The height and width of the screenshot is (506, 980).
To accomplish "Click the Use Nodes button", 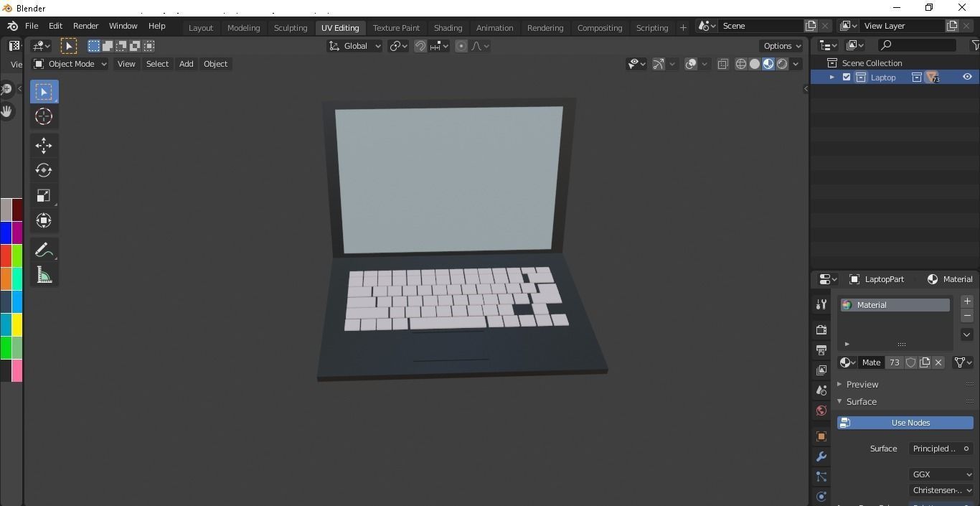I will pyautogui.click(x=905, y=423).
